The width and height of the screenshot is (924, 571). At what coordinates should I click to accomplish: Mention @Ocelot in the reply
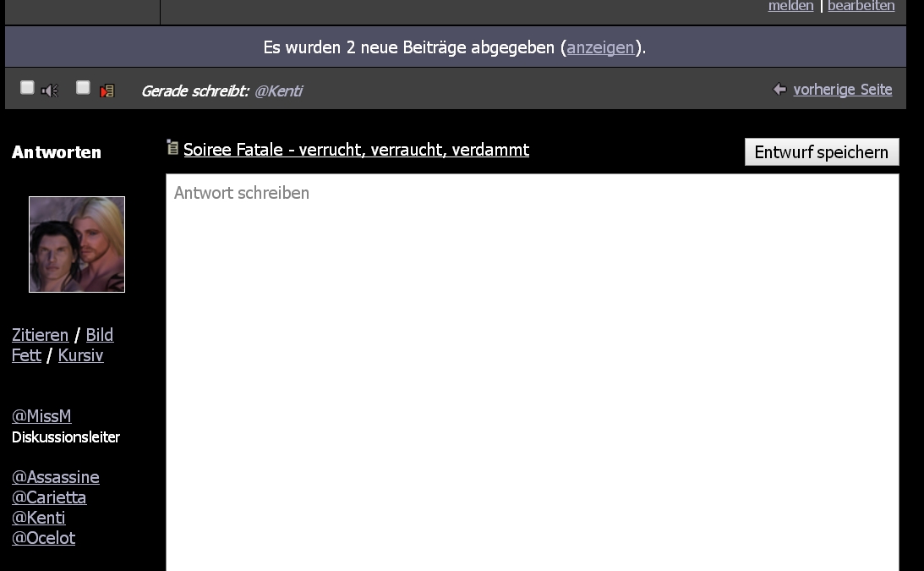tap(44, 538)
